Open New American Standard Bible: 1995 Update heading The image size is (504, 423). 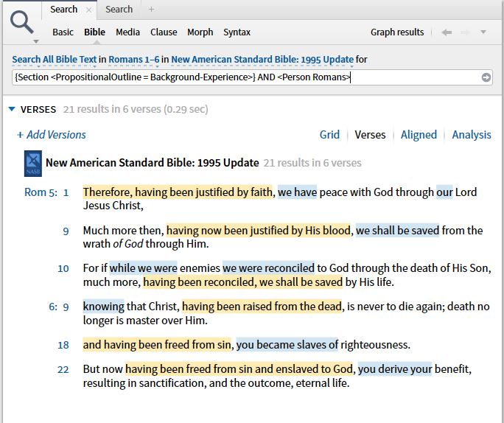click(153, 163)
